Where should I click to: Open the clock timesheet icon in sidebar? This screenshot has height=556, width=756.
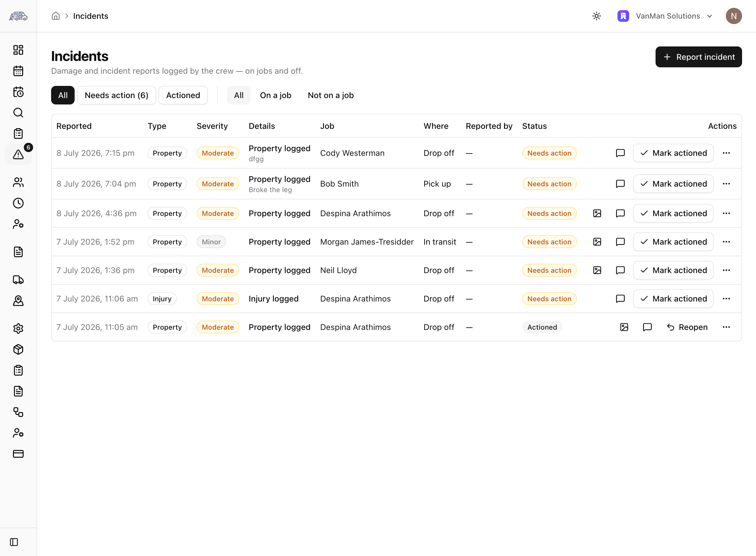click(x=18, y=203)
